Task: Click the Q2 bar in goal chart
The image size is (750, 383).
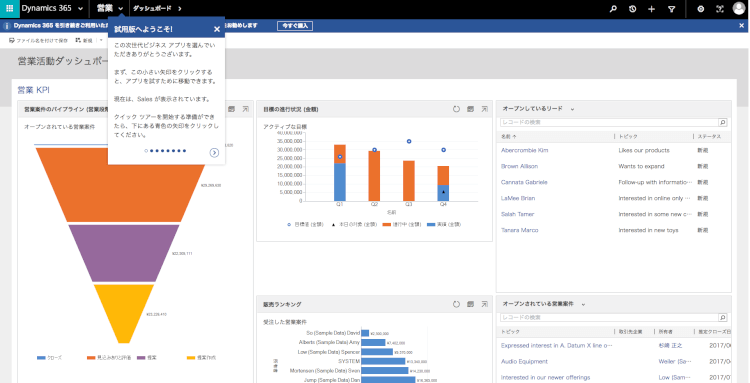Action: [374, 176]
